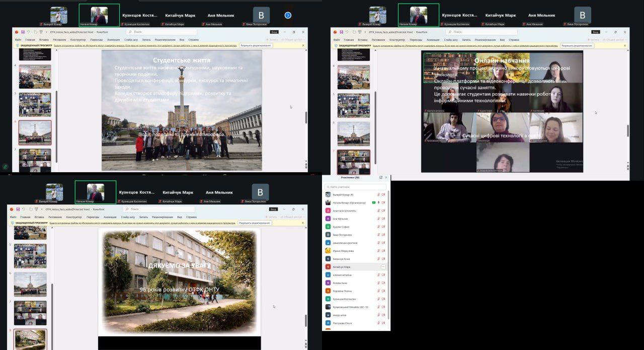Unmute Аня Мельник's microphone in the participants list

pyautogui.click(x=378, y=219)
